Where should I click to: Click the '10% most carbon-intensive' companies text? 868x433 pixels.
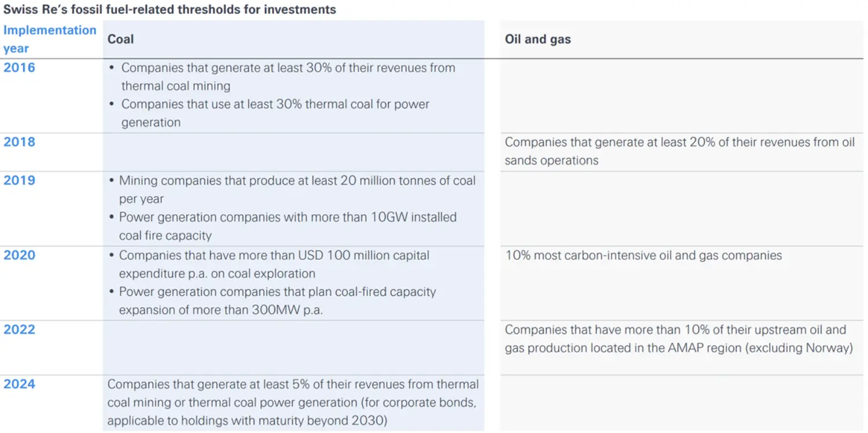click(643, 255)
